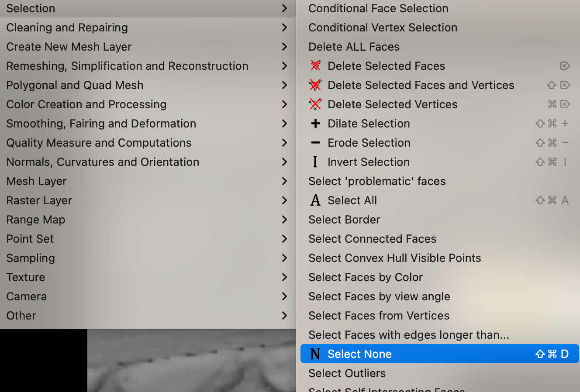The width and height of the screenshot is (580, 392).
Task: Click the Erode Selection minus icon
Action: [315, 143]
